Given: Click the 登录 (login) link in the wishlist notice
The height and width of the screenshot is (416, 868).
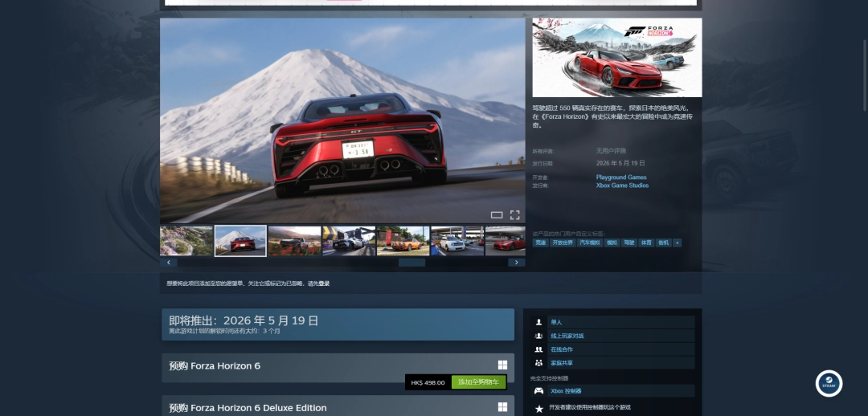Looking at the screenshot, I should click(324, 283).
